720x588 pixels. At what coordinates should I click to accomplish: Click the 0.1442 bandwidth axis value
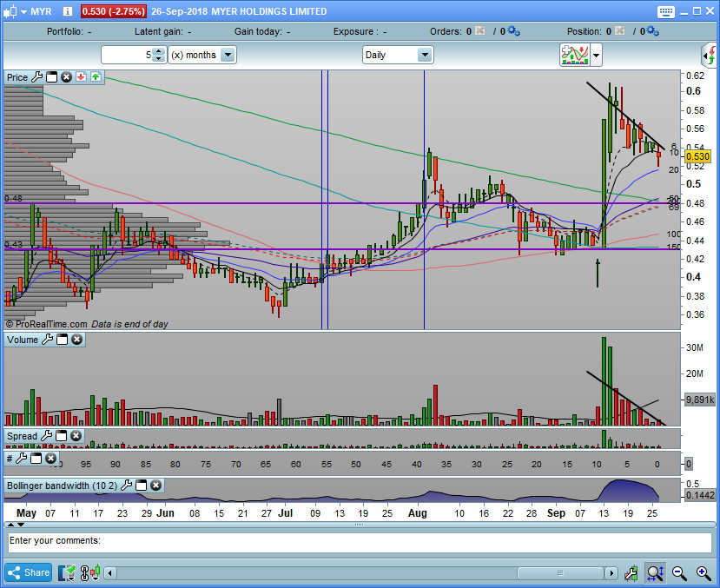click(x=700, y=495)
